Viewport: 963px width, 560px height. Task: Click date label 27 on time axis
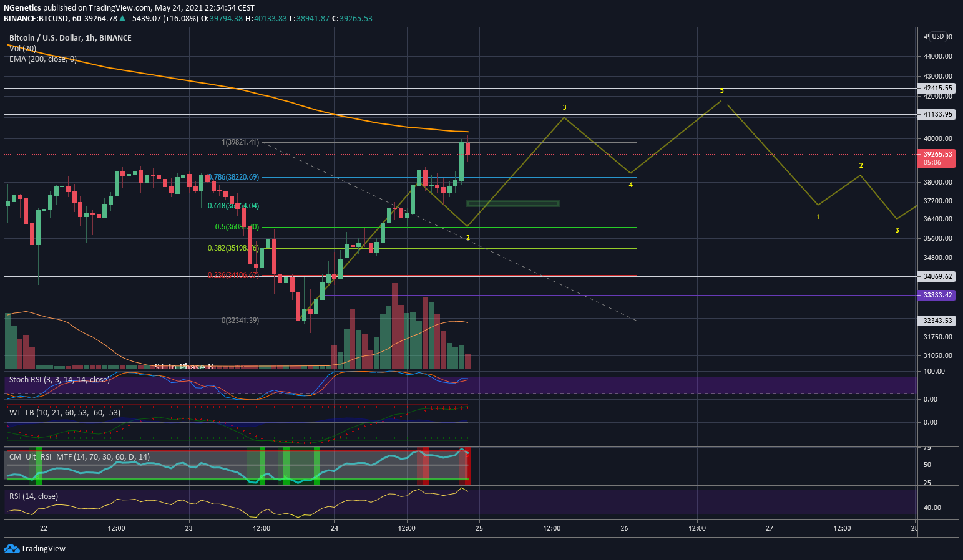[x=770, y=528]
